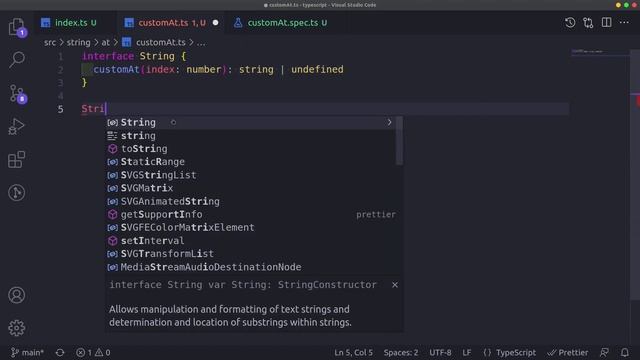Click the UTF-8 encoding indicator
The image size is (640, 360).
[440, 352]
